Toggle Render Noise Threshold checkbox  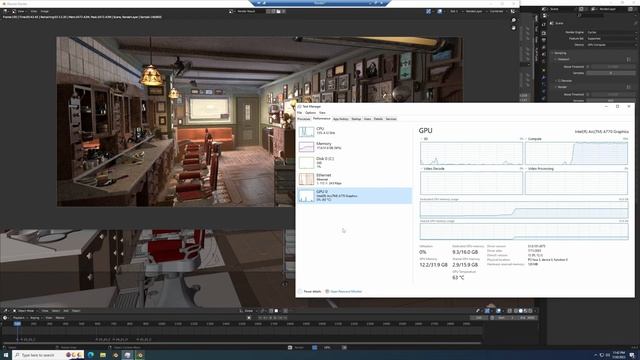[587, 94]
